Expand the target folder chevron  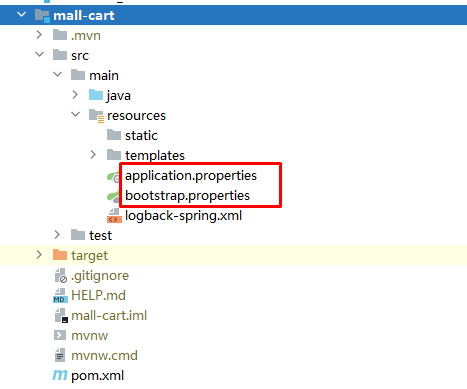pos(39,255)
